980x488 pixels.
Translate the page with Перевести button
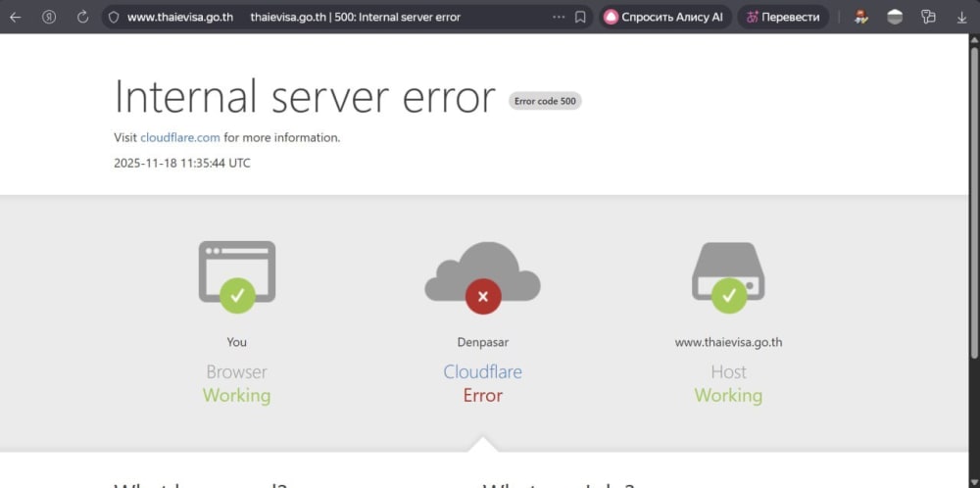point(783,18)
